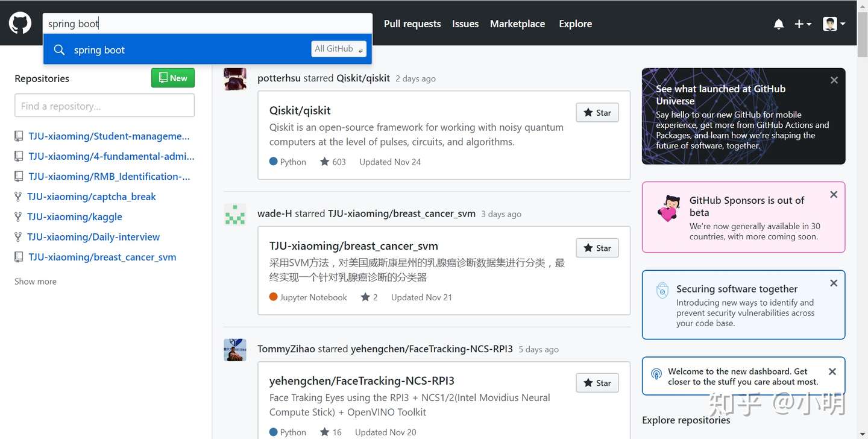Viewport: 868px width, 439px height.
Task: View the 2 stargazers of breast_cancer_svm
Action: point(369,297)
